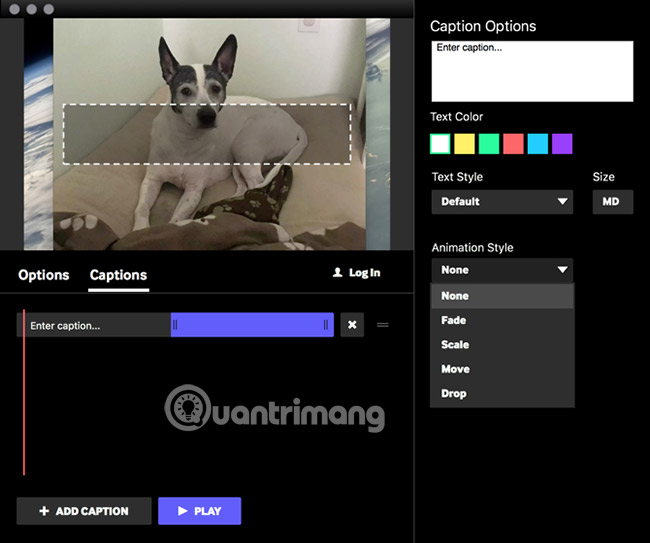The width and height of the screenshot is (650, 543).
Task: Click the Log In user icon
Action: click(x=337, y=272)
